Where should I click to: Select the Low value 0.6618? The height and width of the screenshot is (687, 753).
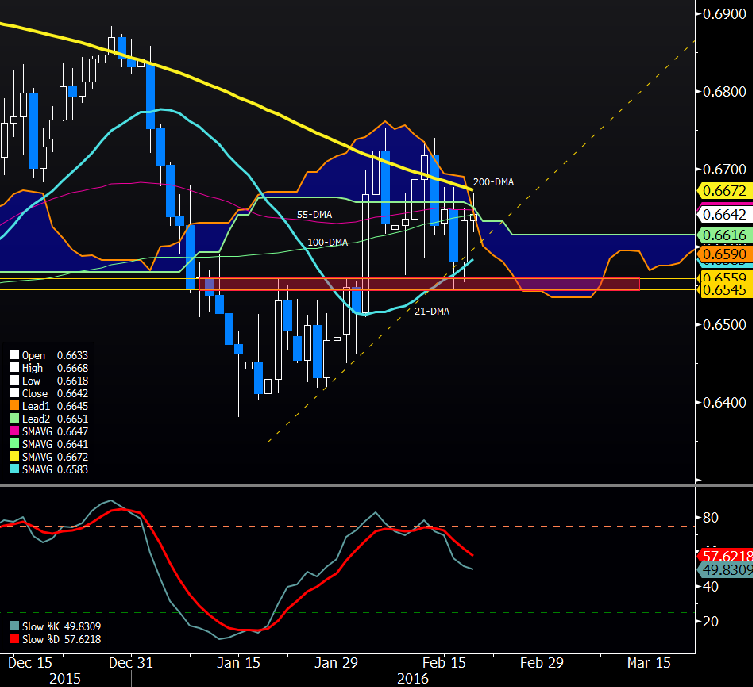click(x=73, y=381)
